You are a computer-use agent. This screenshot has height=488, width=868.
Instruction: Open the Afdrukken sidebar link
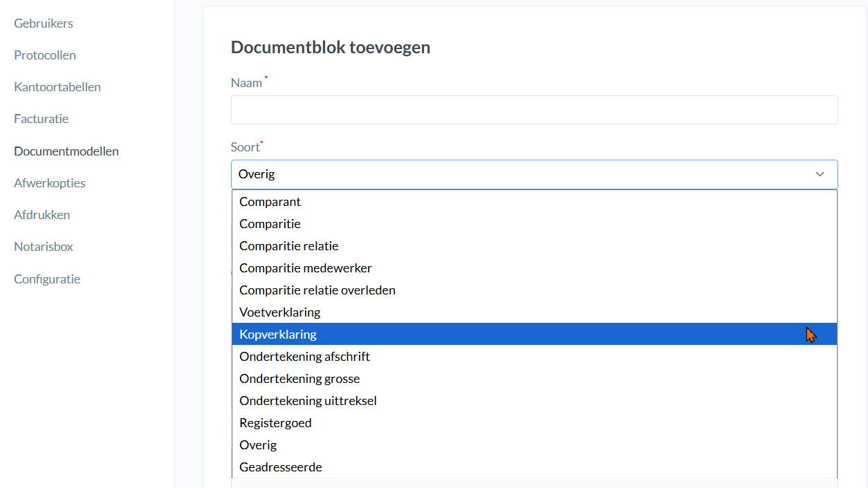pos(42,215)
